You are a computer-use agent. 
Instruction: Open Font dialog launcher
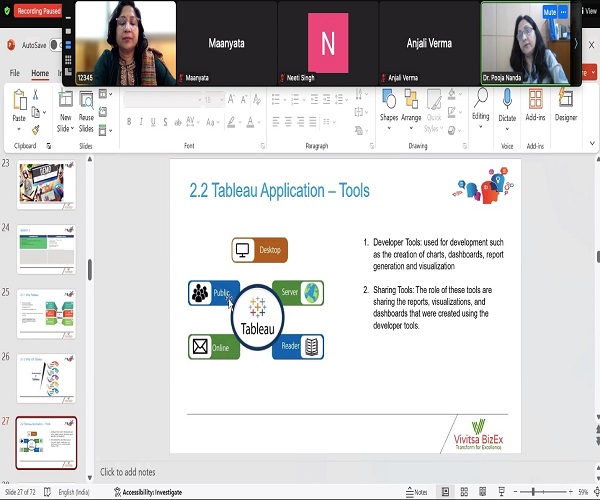click(263, 146)
